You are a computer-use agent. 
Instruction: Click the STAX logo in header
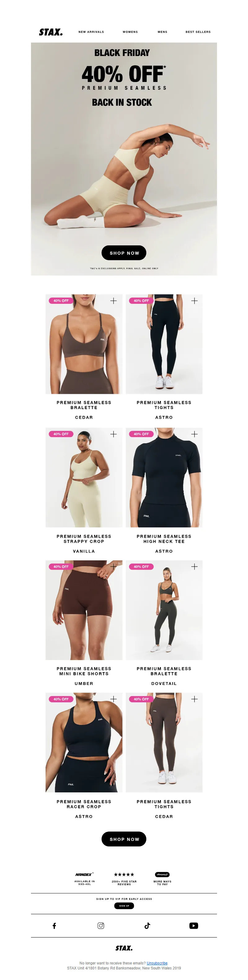[51, 32]
